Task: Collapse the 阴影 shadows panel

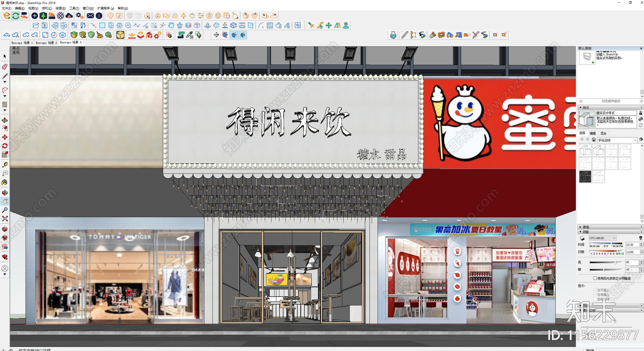Action: 580,231
